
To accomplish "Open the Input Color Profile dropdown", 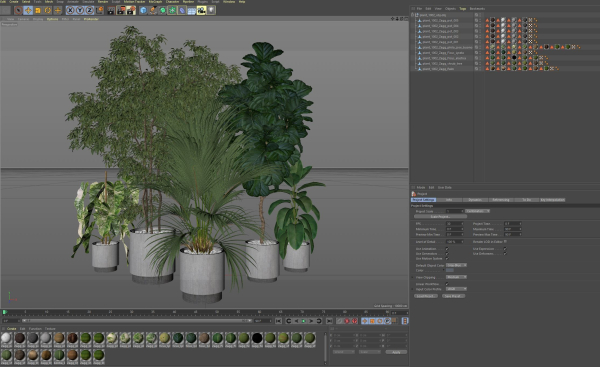I will tap(457, 289).
